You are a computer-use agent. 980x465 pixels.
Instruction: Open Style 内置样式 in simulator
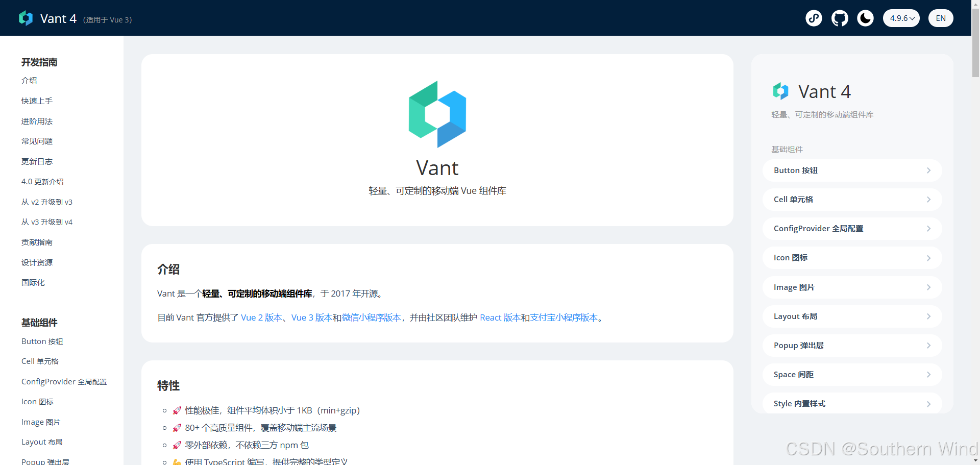(x=852, y=403)
